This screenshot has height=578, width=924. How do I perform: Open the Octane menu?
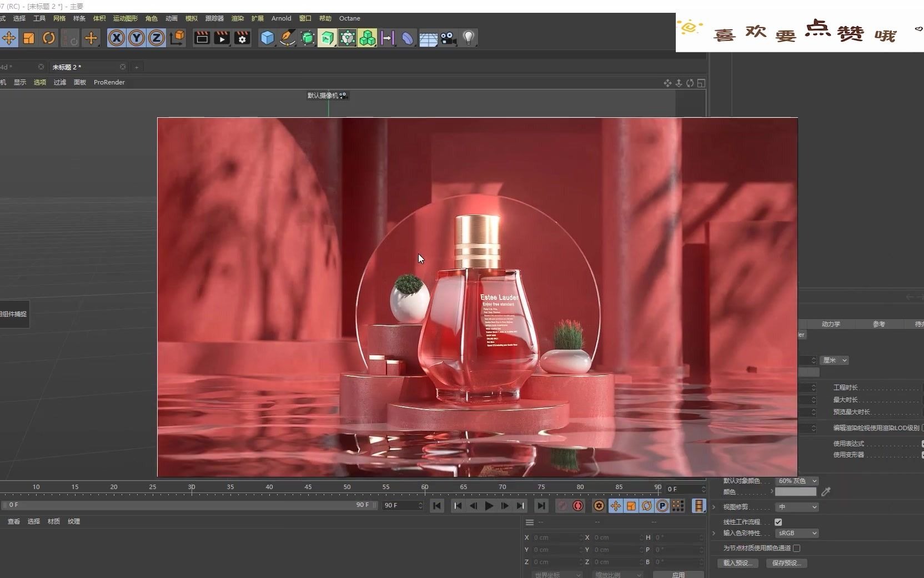[350, 18]
